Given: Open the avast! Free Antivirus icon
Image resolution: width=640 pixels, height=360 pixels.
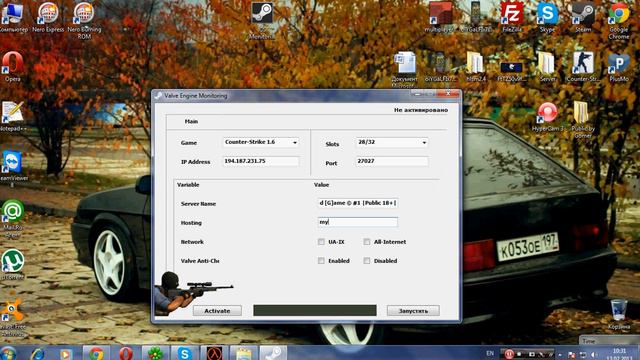Looking at the screenshot, I should click(x=13, y=318).
